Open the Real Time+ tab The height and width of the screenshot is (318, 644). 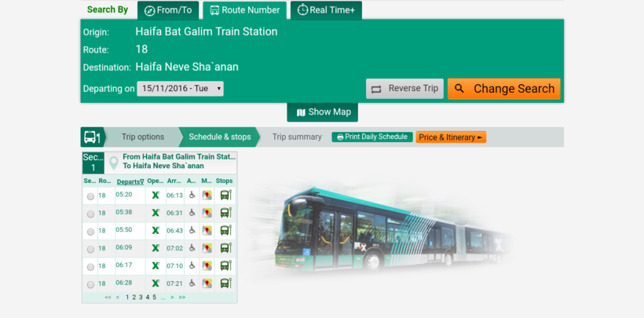coord(326,10)
